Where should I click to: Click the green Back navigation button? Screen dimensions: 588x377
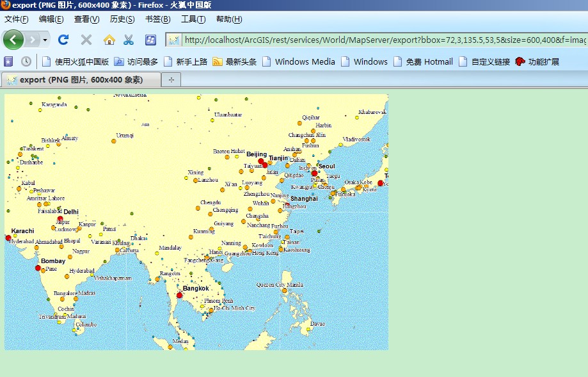(13, 40)
